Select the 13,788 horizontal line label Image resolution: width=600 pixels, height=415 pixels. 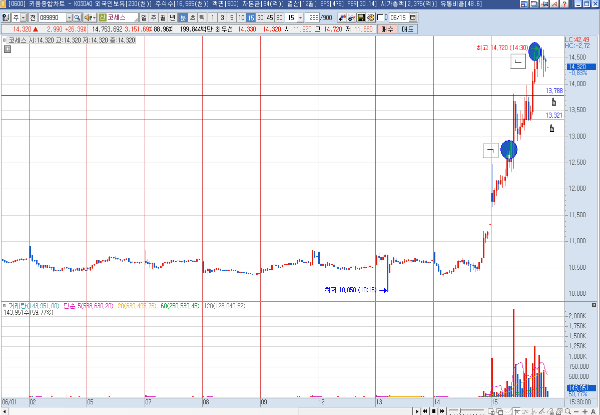[554, 91]
